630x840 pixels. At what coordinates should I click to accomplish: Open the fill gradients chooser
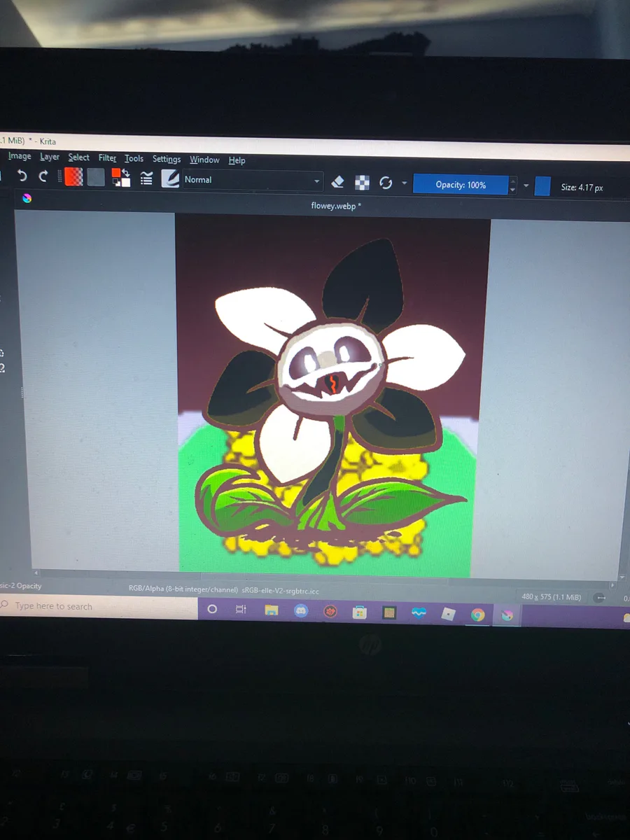pyautogui.click(x=73, y=177)
